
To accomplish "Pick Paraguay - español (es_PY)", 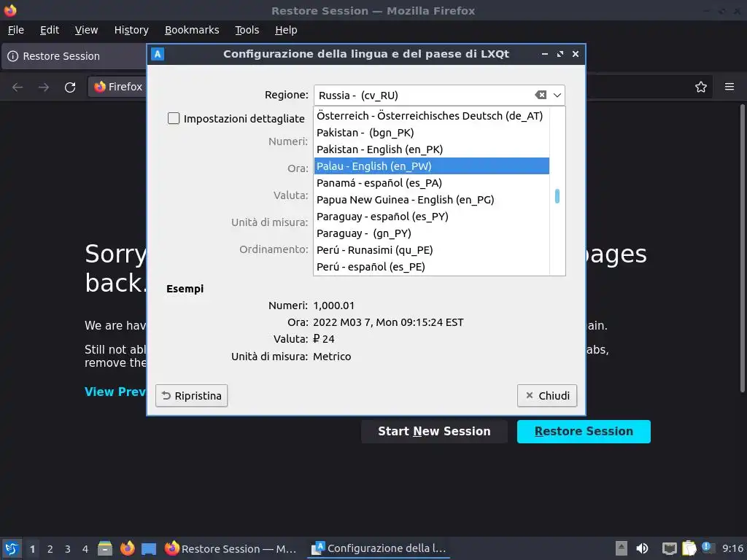I will pos(431,216).
